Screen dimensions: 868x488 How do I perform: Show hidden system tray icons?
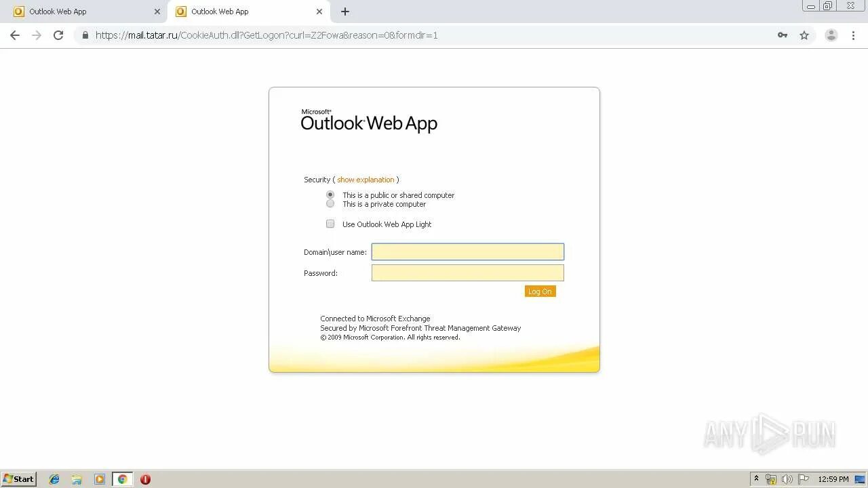point(756,479)
